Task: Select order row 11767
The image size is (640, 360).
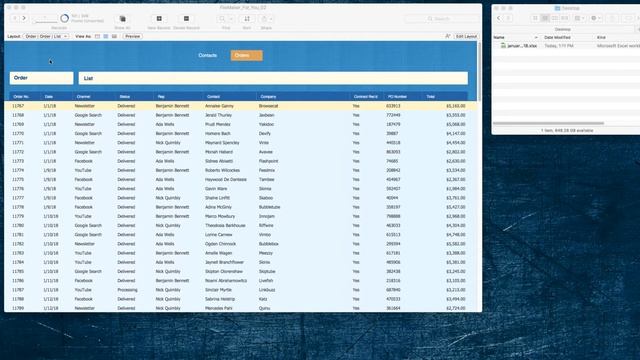Action: (240, 106)
